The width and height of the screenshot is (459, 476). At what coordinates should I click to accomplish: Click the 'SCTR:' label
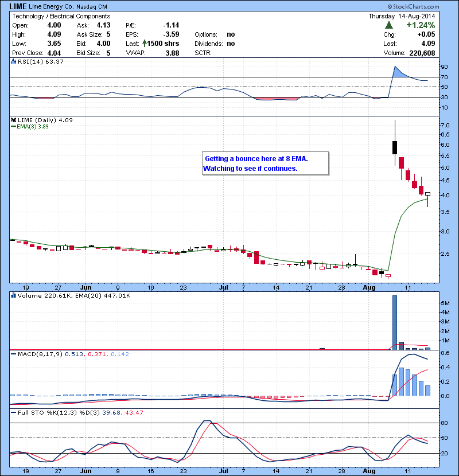tap(203, 53)
